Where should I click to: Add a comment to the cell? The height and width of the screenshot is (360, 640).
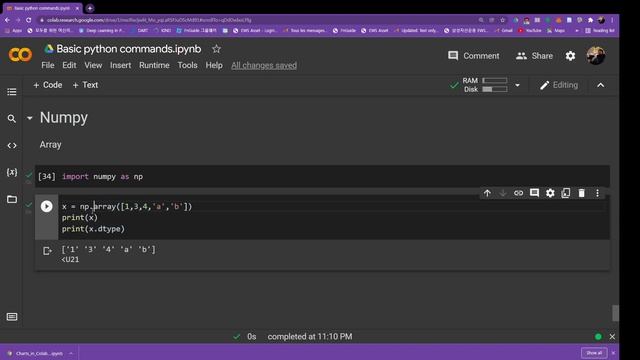pos(534,193)
